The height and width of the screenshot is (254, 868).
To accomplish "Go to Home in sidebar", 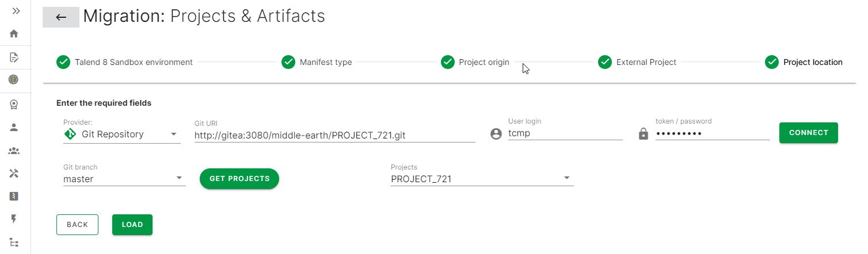I will click(x=14, y=34).
